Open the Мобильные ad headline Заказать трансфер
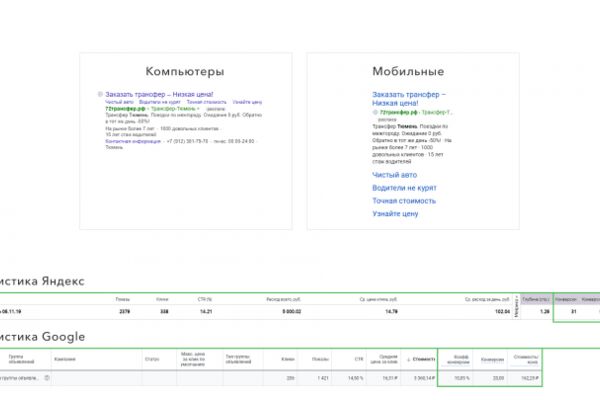 (409, 99)
